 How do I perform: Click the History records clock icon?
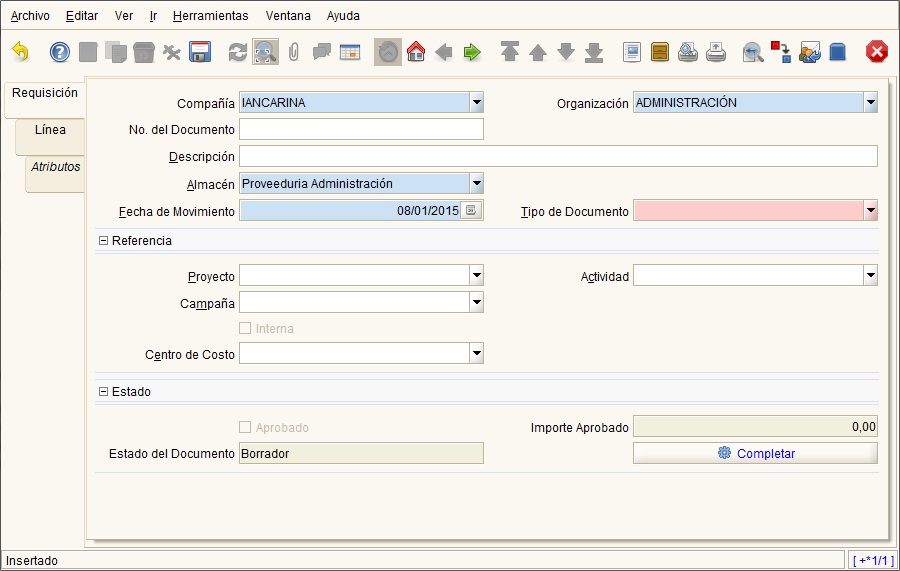coord(388,52)
